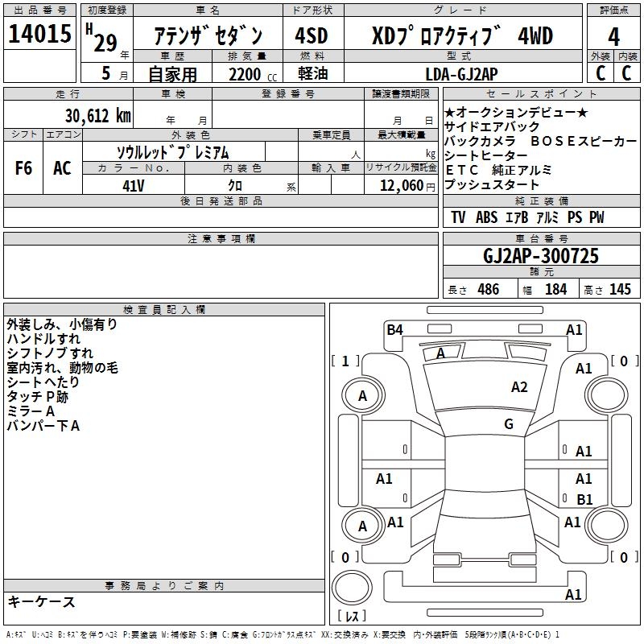This screenshot has height=644, width=644.
Task: Click the car name アテンザセダン
Action: [208, 36]
